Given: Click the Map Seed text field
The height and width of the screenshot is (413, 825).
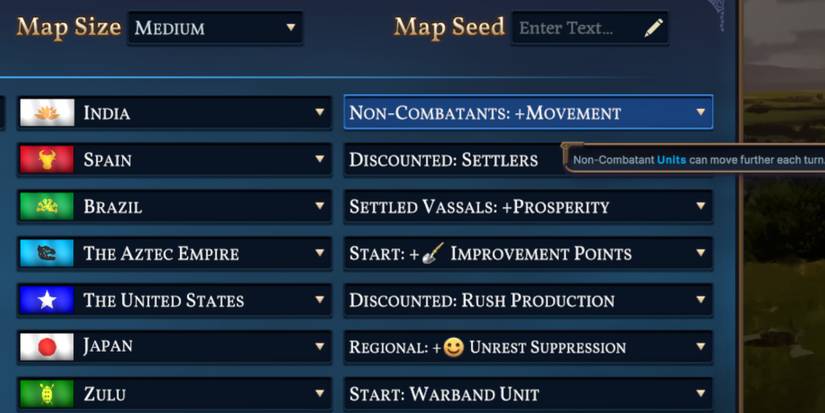Looking at the screenshot, I should coord(575,28).
